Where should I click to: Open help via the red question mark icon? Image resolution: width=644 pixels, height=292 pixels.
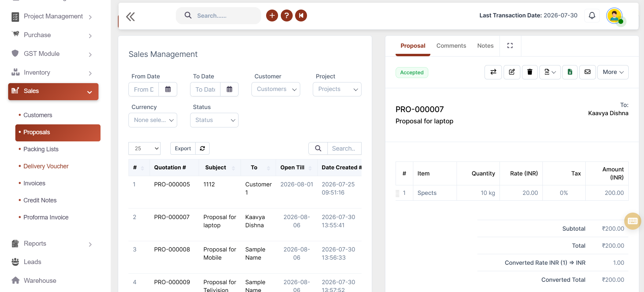point(287,15)
